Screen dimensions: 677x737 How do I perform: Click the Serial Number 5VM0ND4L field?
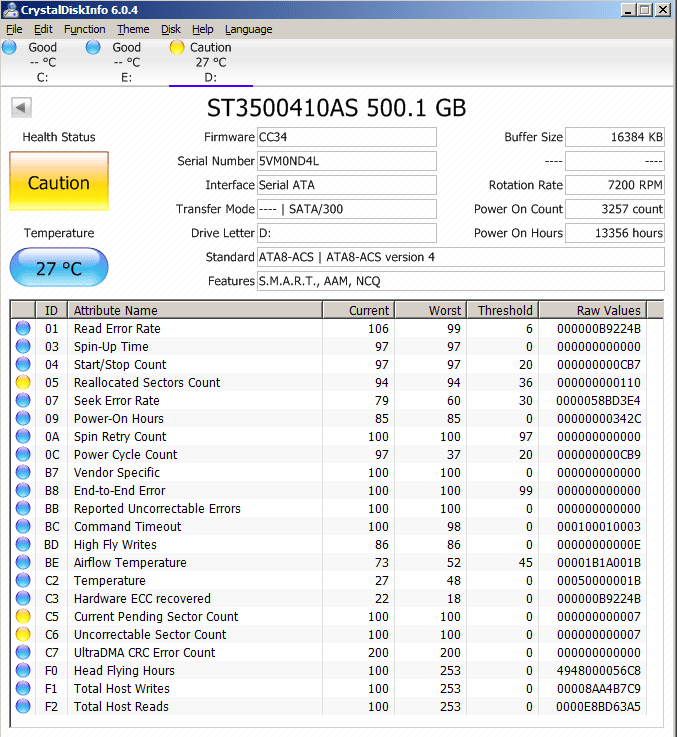pos(346,161)
